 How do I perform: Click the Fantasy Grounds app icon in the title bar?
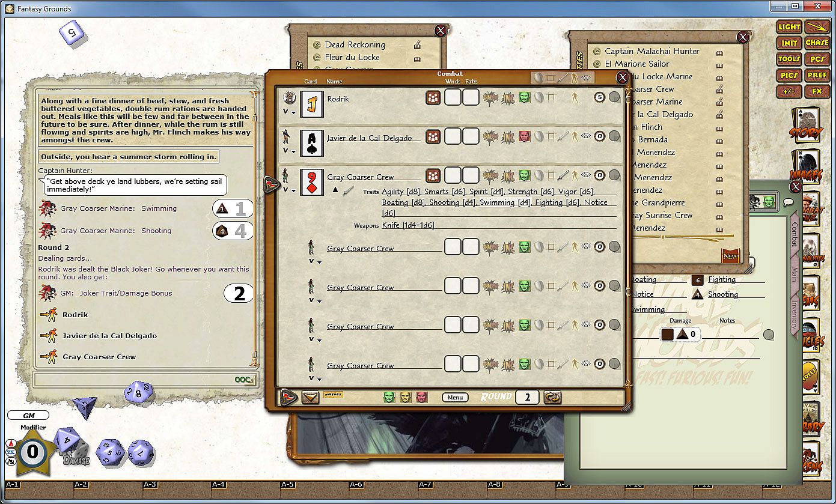(10, 8)
